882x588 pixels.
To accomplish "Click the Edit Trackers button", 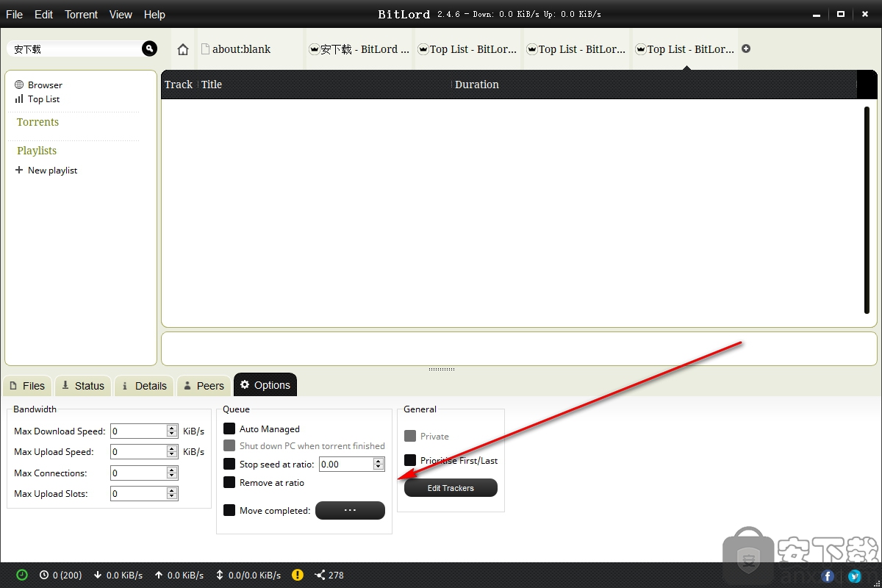I will click(x=451, y=488).
